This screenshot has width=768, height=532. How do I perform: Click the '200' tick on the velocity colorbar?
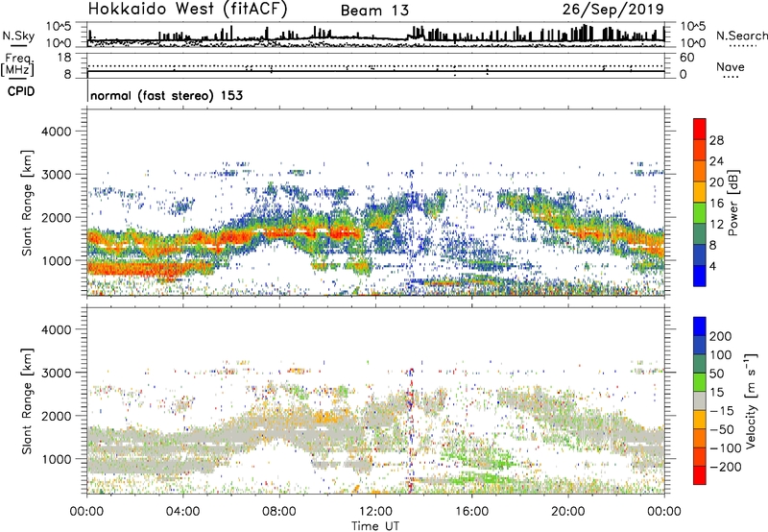(x=721, y=336)
